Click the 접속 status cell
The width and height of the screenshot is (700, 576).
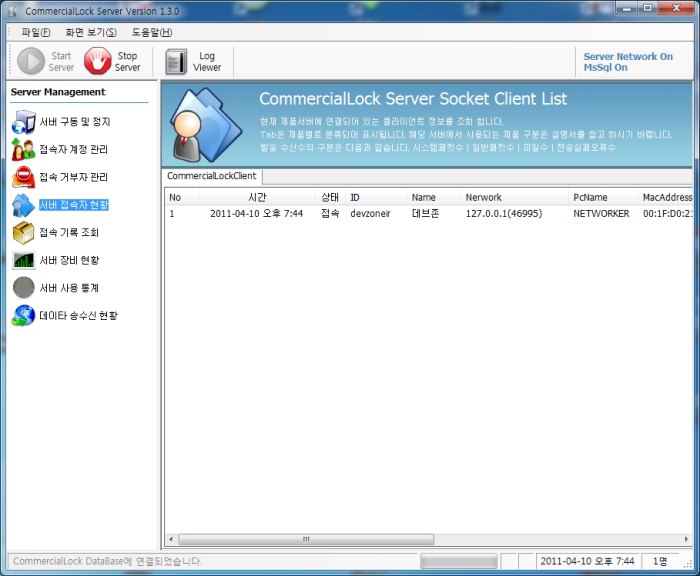330,214
